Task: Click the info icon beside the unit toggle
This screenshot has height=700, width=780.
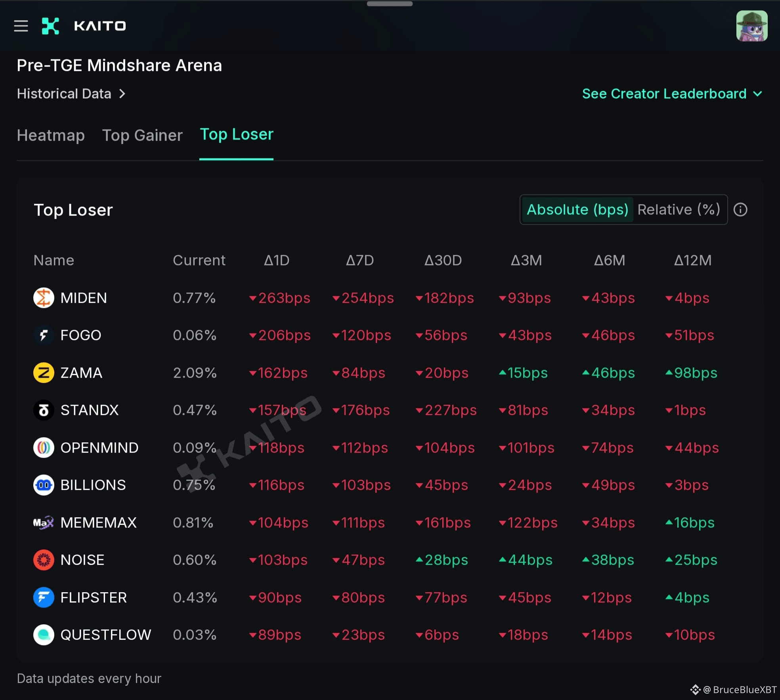Action: click(x=741, y=210)
